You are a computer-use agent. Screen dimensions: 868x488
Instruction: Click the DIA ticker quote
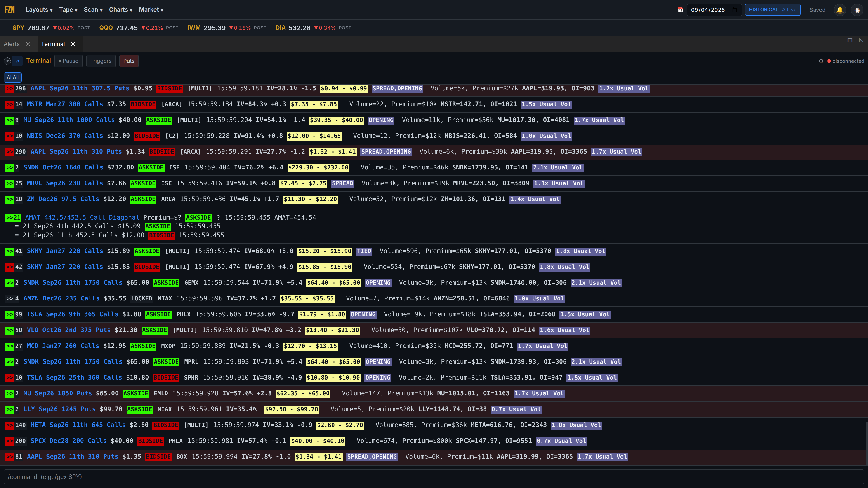click(x=313, y=28)
